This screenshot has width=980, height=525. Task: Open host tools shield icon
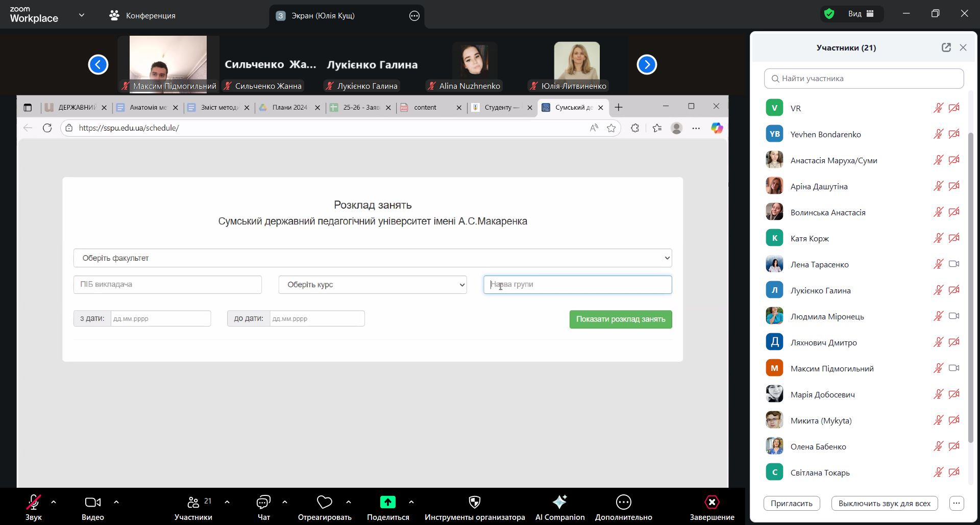coord(474,503)
